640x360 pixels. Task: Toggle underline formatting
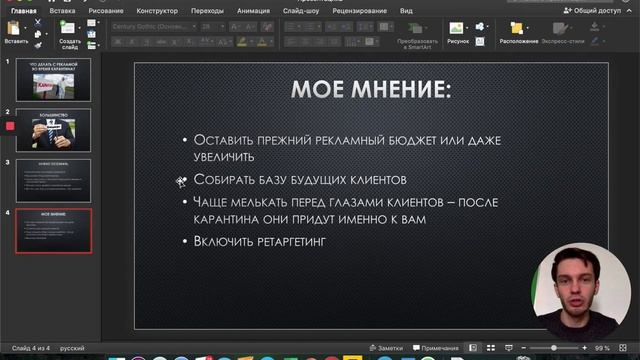147,42
